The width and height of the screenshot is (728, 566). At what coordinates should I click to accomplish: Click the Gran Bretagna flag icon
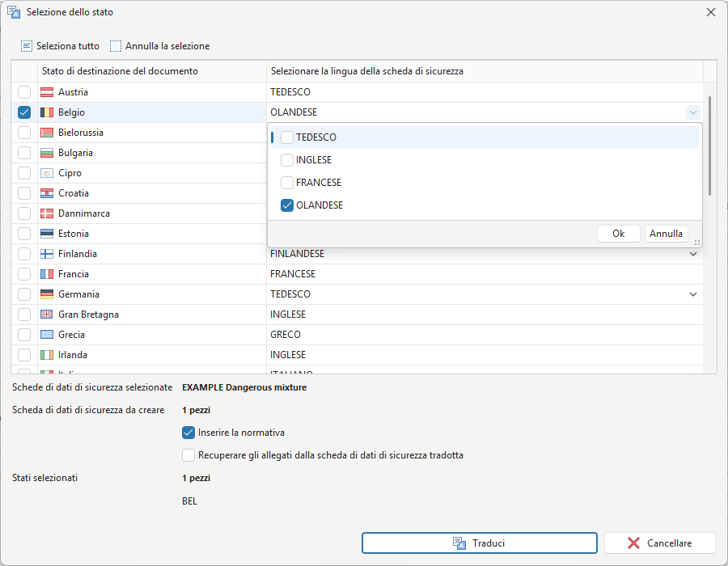coord(47,314)
